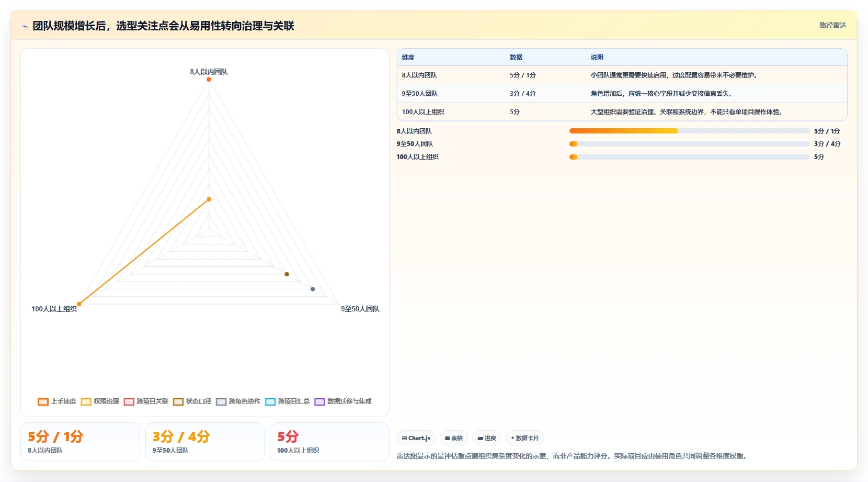Click the 维度 table column header
Image resolution: width=868 pixels, height=482 pixels.
(x=408, y=58)
